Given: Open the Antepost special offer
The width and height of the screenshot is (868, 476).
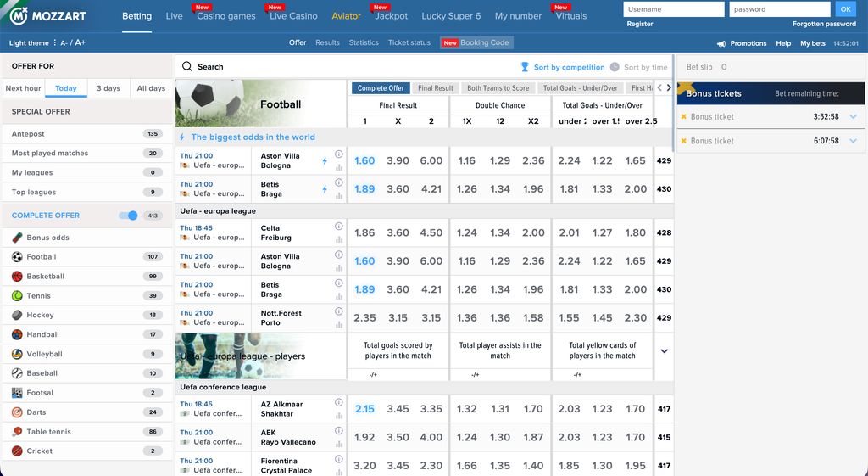Looking at the screenshot, I should (x=87, y=133).
